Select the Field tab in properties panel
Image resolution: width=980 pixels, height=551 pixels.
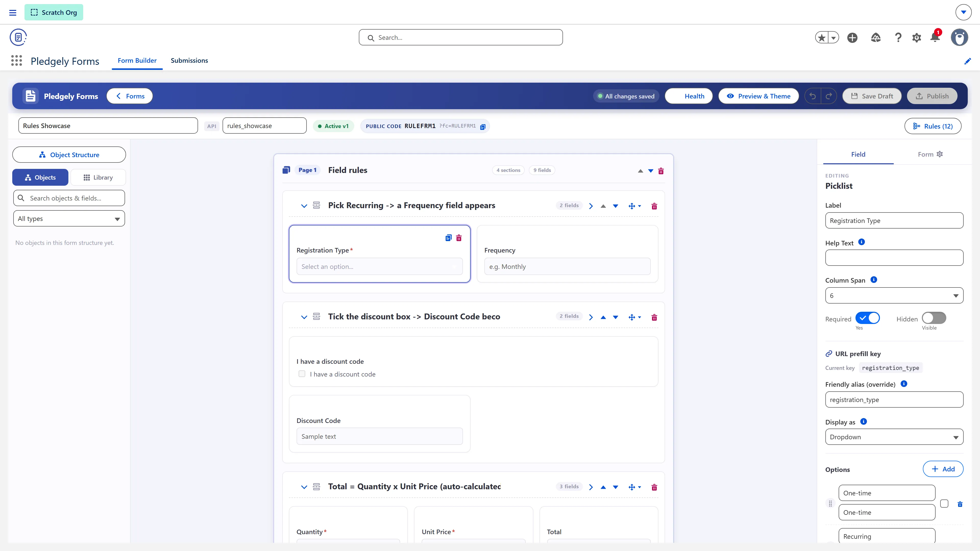pos(858,154)
